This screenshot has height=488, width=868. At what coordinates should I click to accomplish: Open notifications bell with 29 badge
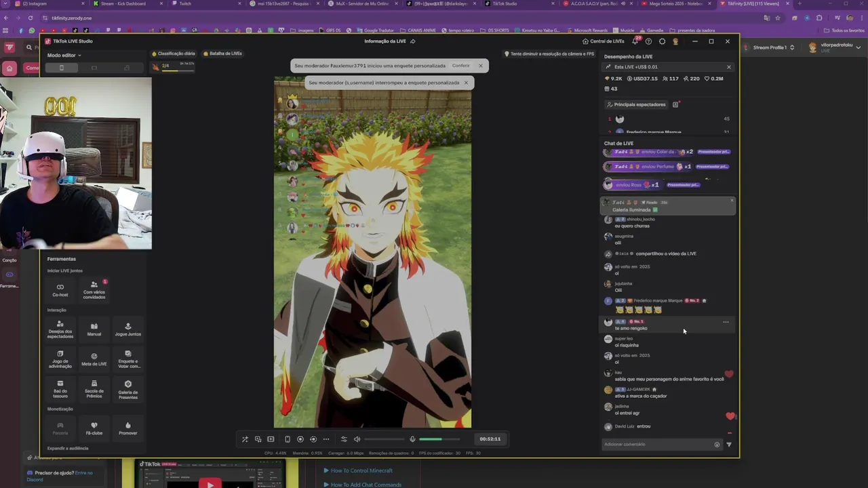(635, 41)
